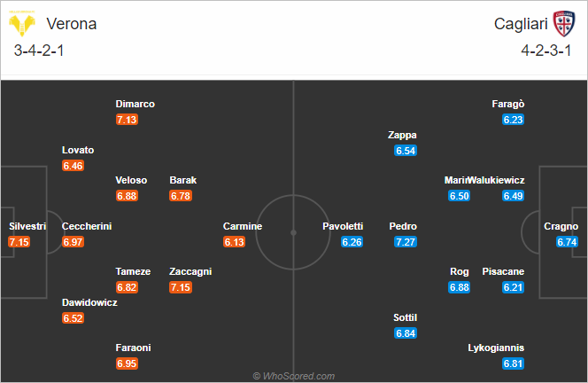The height and width of the screenshot is (383, 588).
Task: Click Dimarco's 7.13 rating badge
Action: [x=127, y=120]
